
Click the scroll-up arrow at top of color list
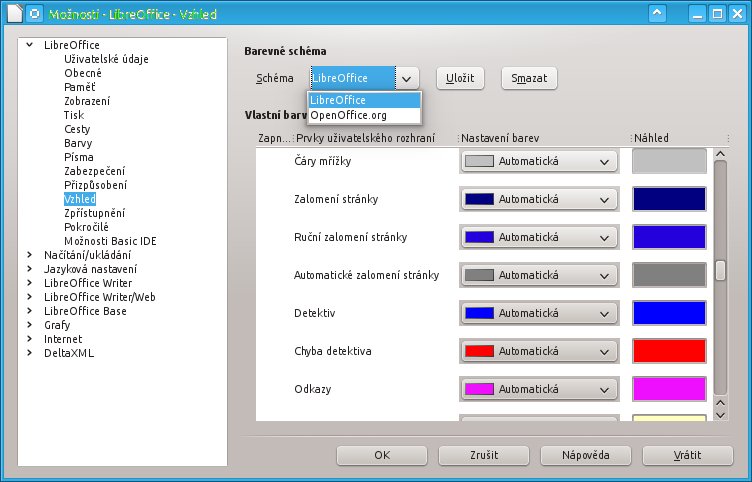[720, 154]
